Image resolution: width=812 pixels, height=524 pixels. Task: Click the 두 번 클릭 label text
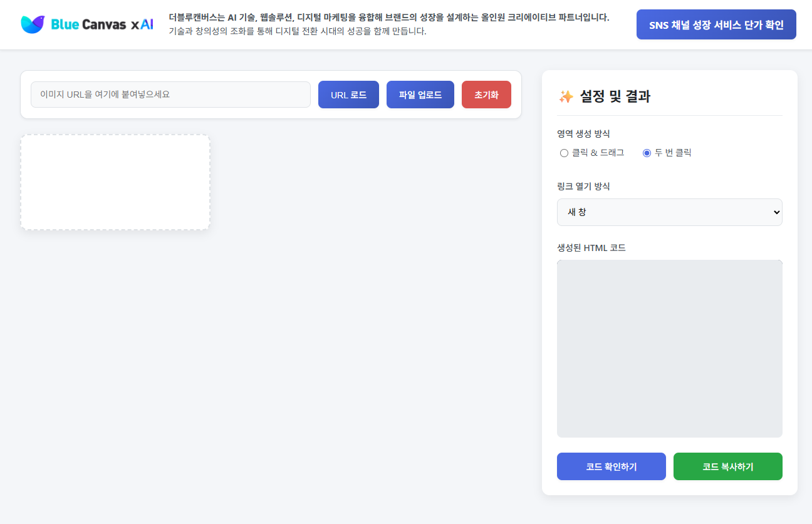673,153
